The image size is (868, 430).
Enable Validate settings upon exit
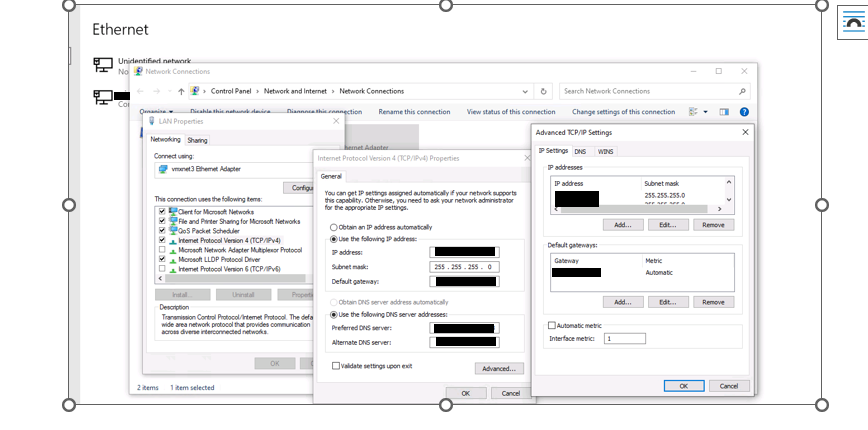point(336,366)
